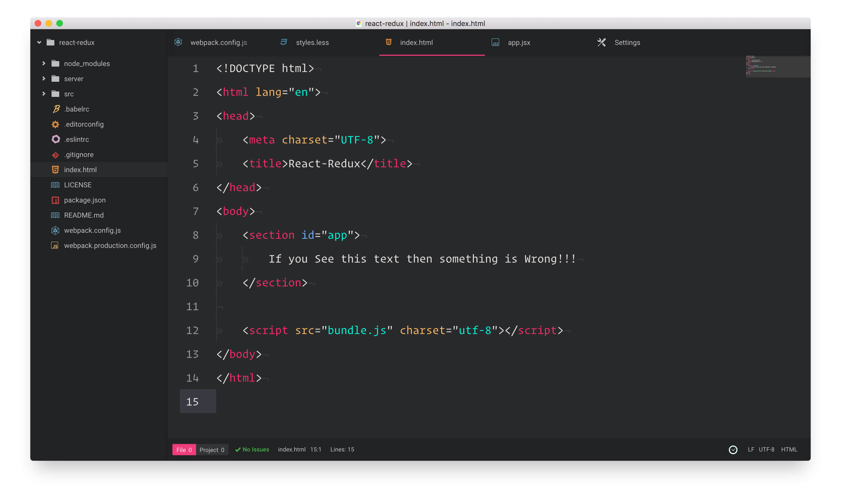Image resolution: width=841 pixels, height=504 pixels.
Task: Click the webpack icon beside webpack.config.js in tree
Action: pos(55,231)
